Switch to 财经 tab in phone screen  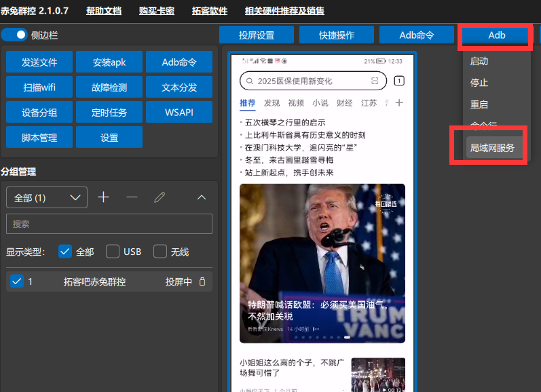coord(344,102)
